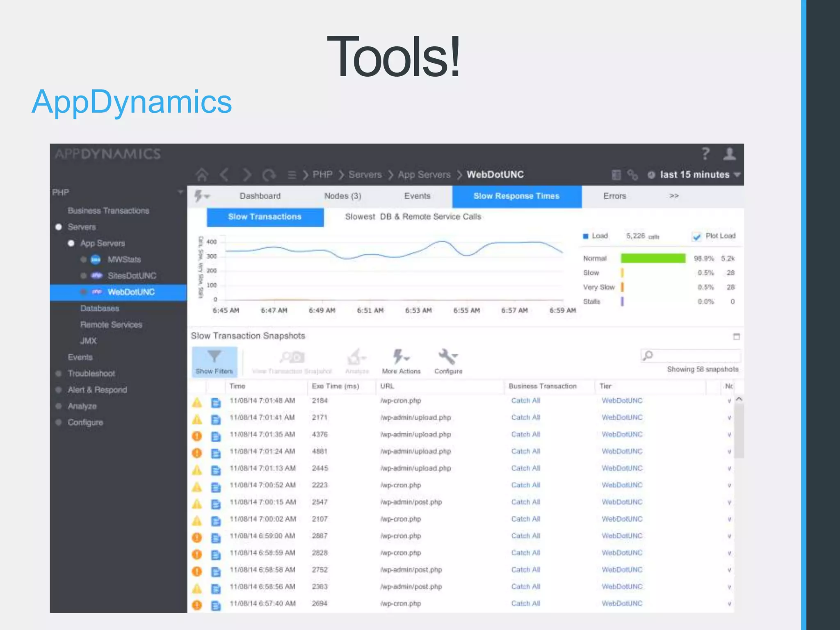
Task: Open Remote Services in the sidebar
Action: (111, 324)
